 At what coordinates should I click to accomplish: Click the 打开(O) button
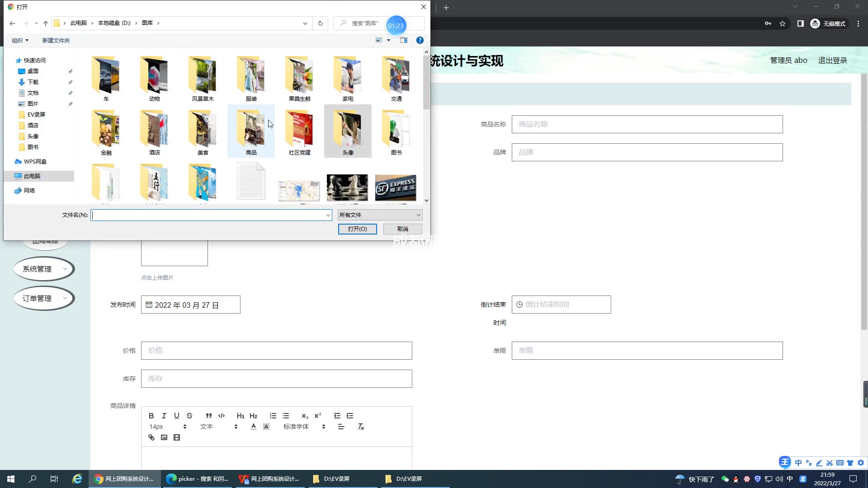point(357,229)
